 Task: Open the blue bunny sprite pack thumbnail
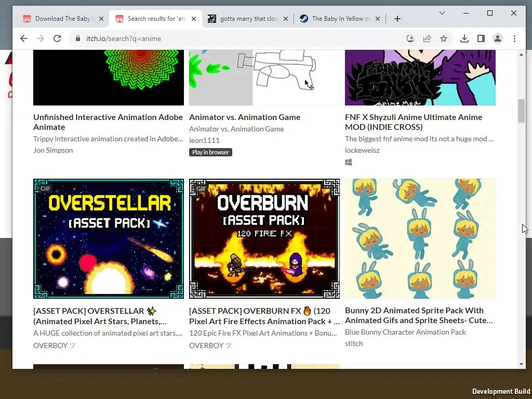click(x=420, y=239)
